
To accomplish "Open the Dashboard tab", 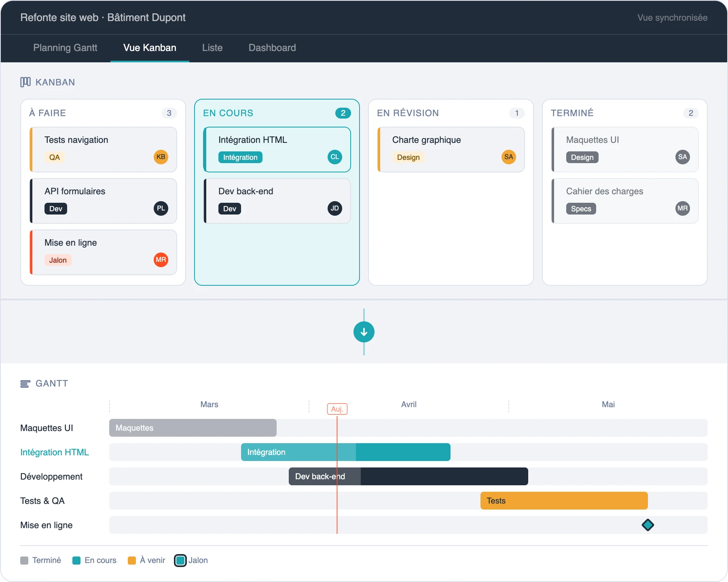I will [x=272, y=48].
